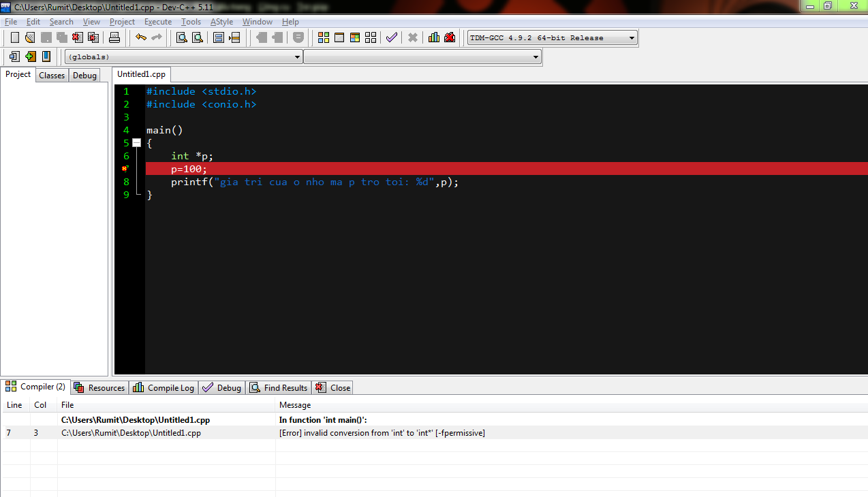Click the Print icon in toolbar
Screen dimensions: 868x497
point(114,37)
